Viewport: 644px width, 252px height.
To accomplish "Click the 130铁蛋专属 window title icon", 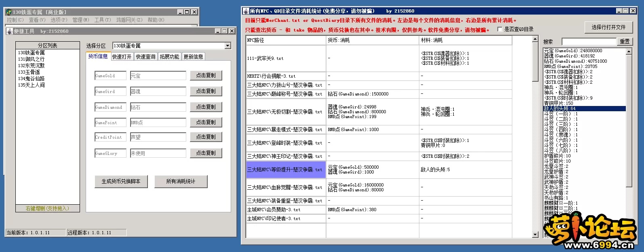I will (x=9, y=12).
